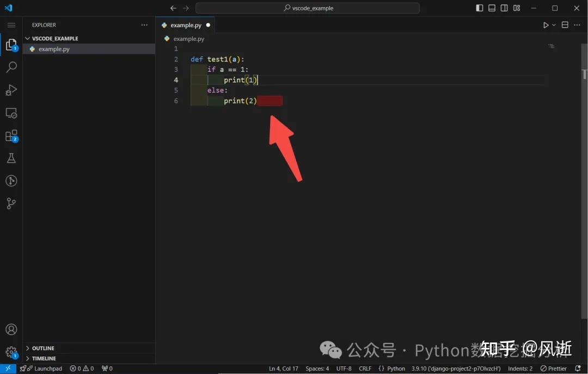The width and height of the screenshot is (588, 374).
Task: Minimize the VS Code window
Action: point(534,8)
